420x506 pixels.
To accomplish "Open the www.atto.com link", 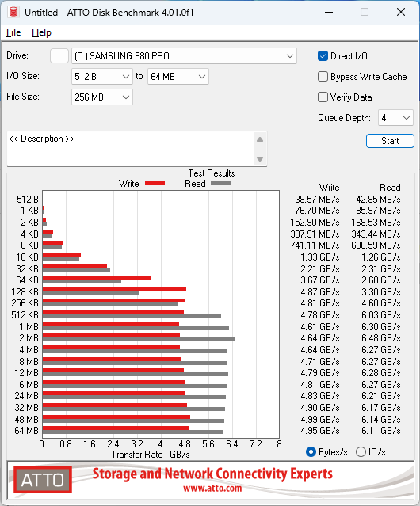I will [212, 489].
